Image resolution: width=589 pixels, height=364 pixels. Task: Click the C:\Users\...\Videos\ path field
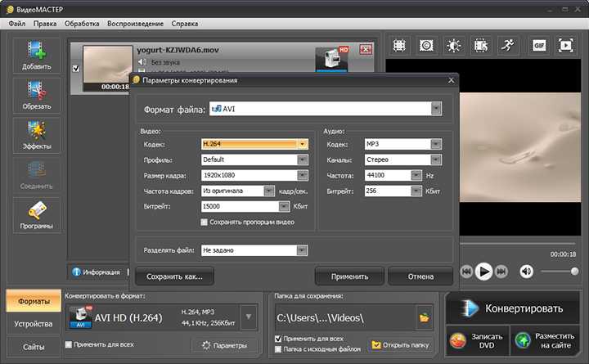[345, 318]
